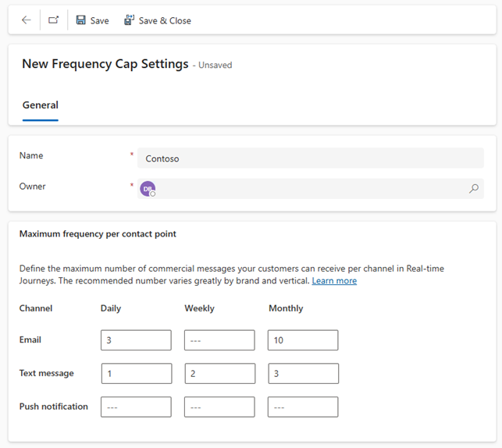Click the 'Email' row label

(x=30, y=340)
